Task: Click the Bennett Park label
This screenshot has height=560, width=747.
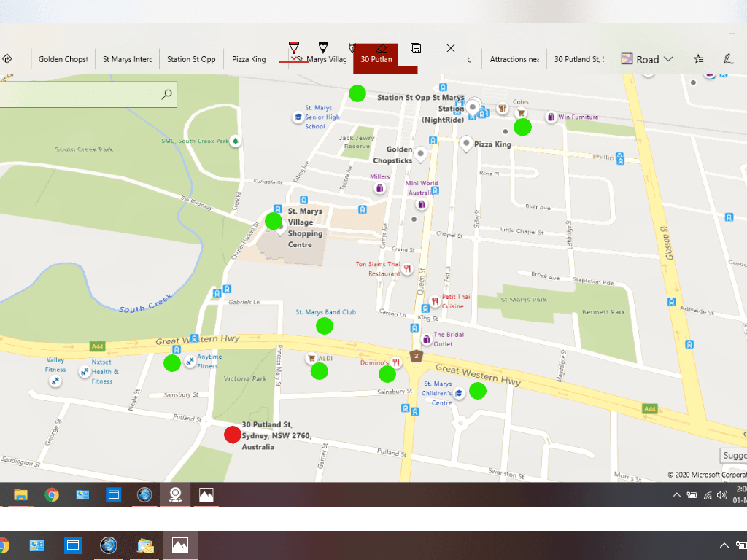Action: [603, 312]
